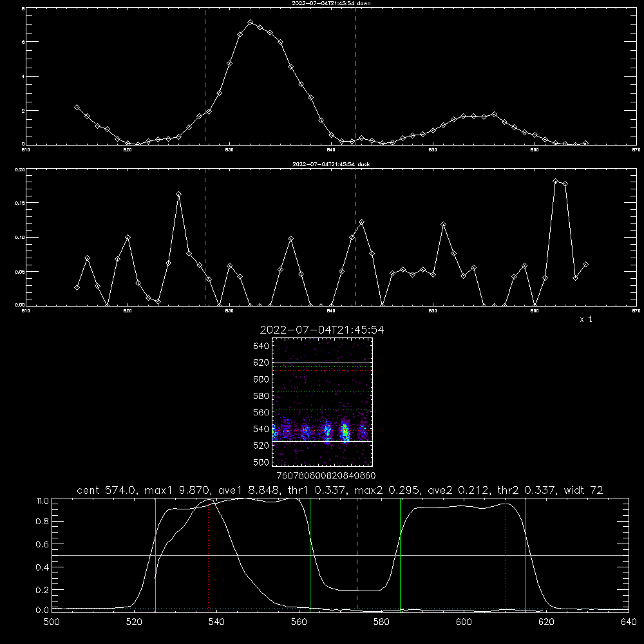644x644 pixels.
Task: Click 'widt 72' in the bottom plot title
Action: (583, 490)
